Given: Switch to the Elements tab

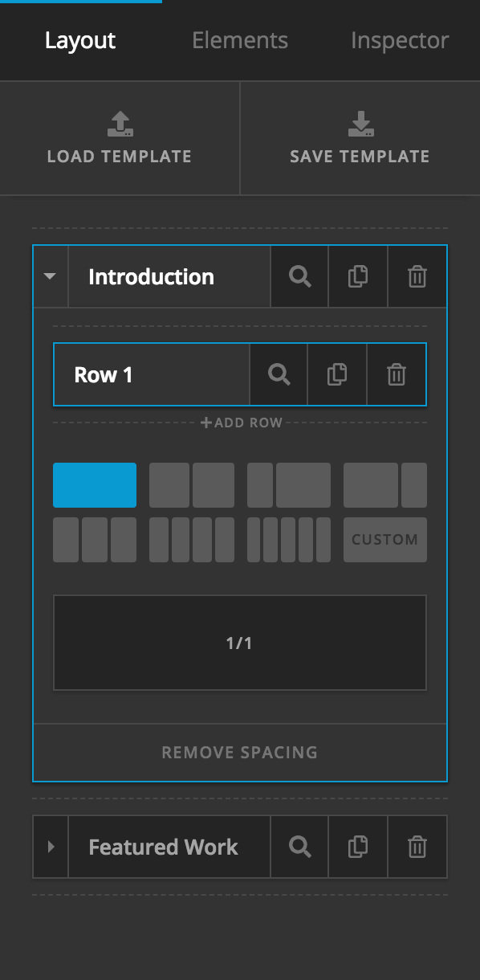Looking at the screenshot, I should coord(239,40).
